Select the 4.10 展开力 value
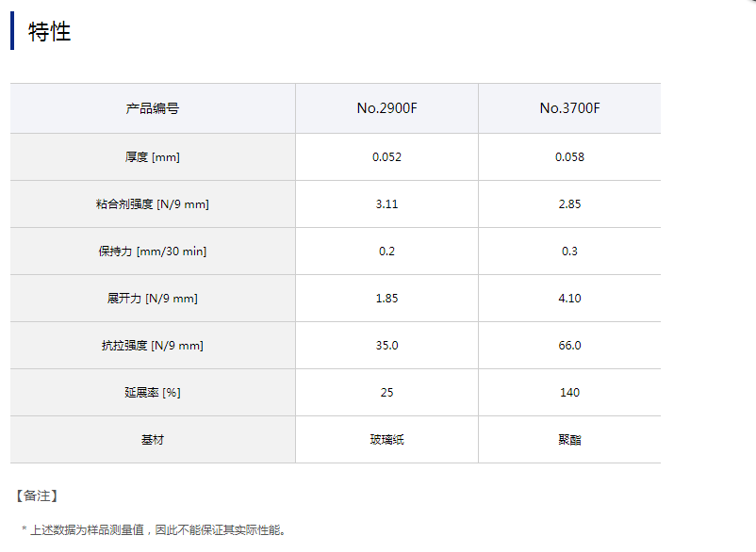This screenshot has width=756, height=552. tap(569, 299)
